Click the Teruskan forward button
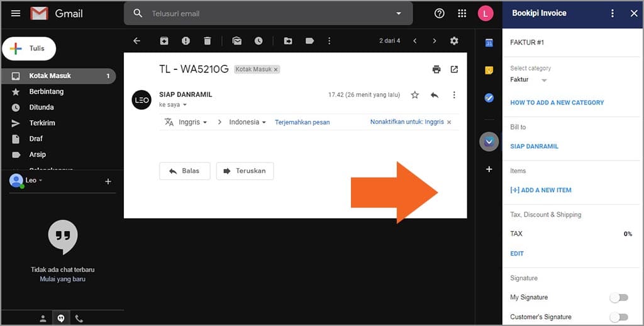The image size is (644, 326). pyautogui.click(x=245, y=171)
